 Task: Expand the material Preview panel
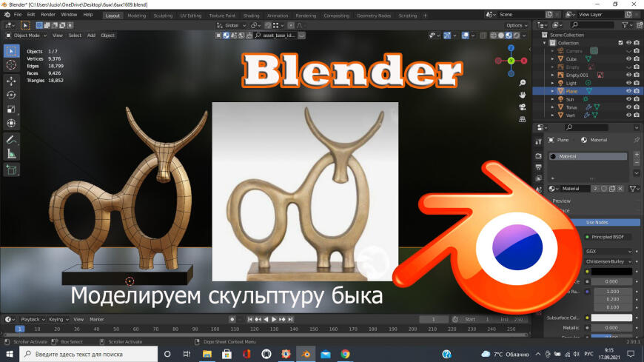(561, 201)
